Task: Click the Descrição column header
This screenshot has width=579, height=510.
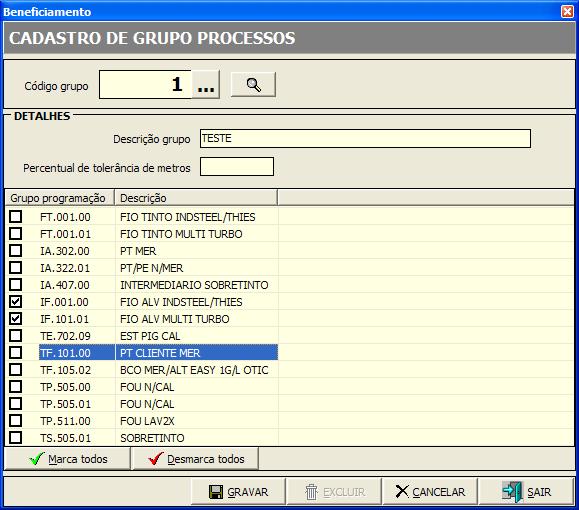Action: 196,198
